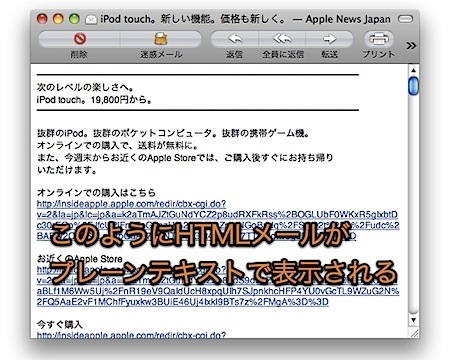Click the Print (プリント) icon
Image resolution: width=450 pixels, height=360 pixels.
(x=378, y=39)
